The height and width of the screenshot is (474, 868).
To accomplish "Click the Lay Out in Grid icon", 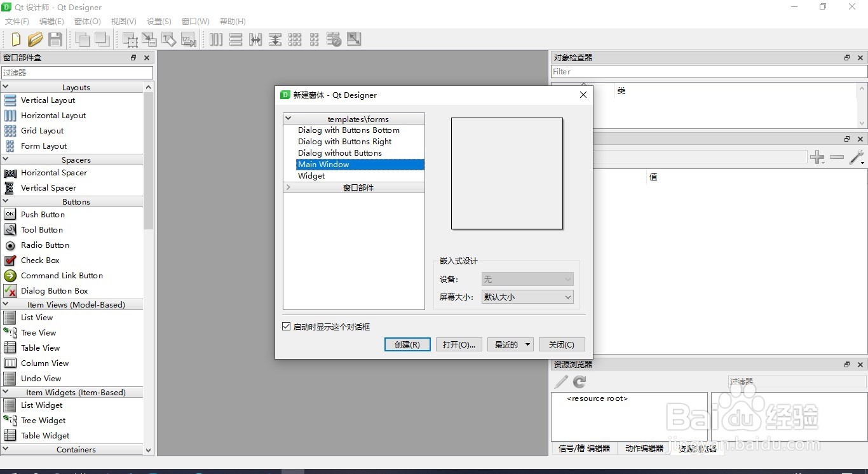I will [x=295, y=39].
